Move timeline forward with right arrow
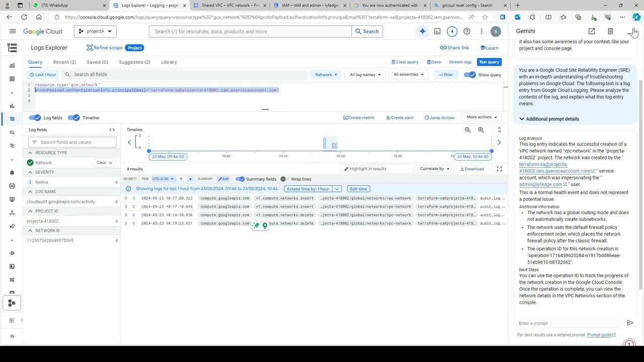The height and width of the screenshot is (362, 644). [499, 142]
